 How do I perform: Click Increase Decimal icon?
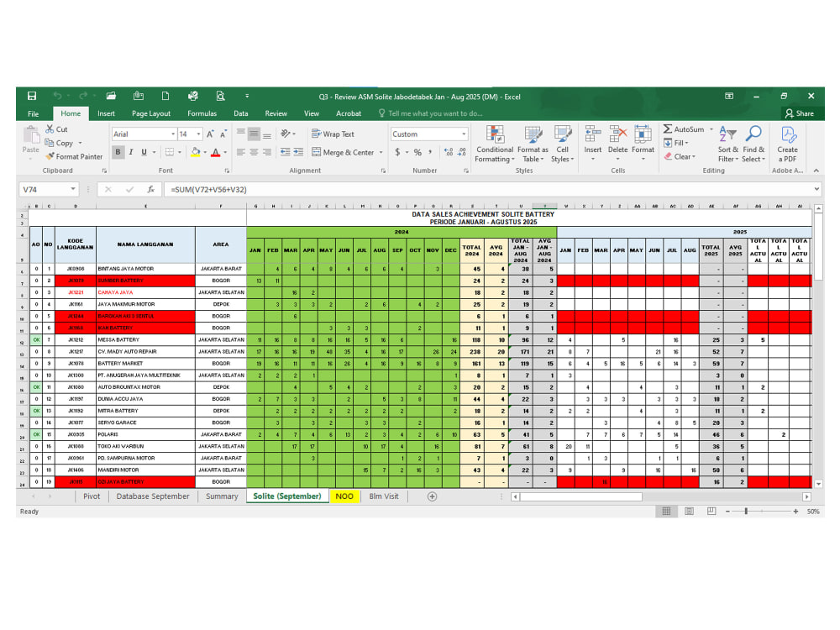[x=449, y=152]
